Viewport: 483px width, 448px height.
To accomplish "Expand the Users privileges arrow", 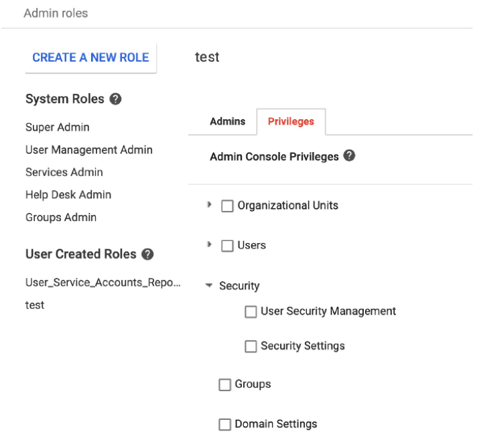I will (x=210, y=245).
